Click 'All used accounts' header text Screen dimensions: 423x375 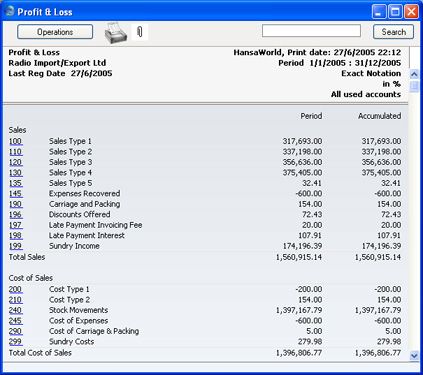pos(366,95)
